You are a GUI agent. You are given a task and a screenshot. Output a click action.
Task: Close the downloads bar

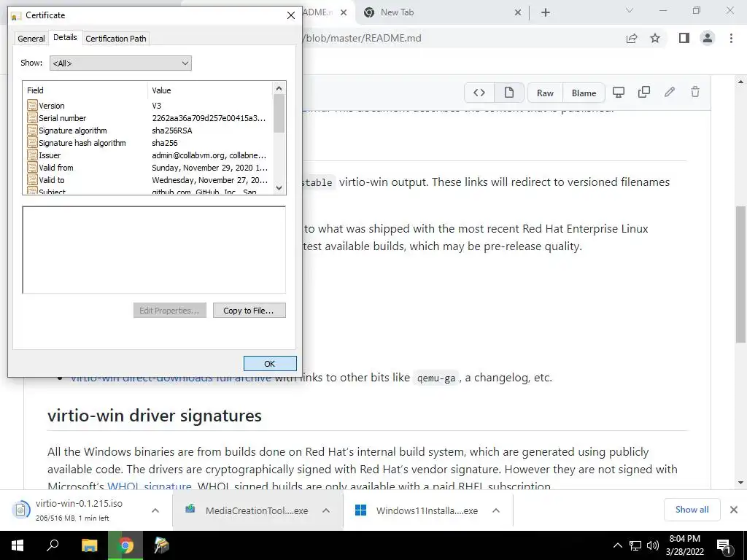tap(734, 510)
